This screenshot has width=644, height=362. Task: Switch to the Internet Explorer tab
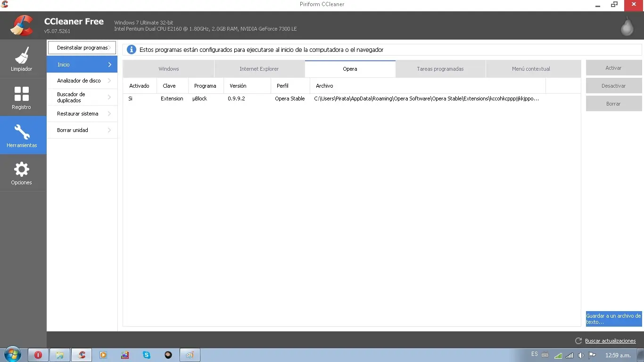(x=259, y=69)
